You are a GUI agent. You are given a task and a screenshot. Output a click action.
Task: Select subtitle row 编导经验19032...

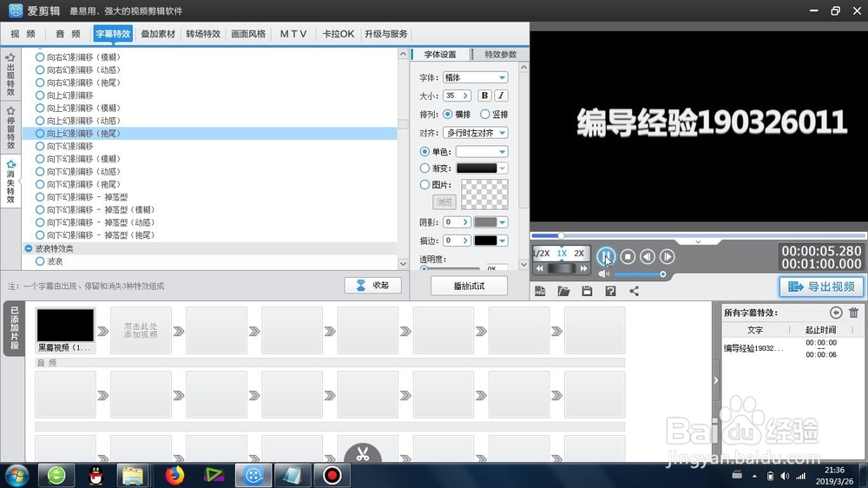coord(792,348)
